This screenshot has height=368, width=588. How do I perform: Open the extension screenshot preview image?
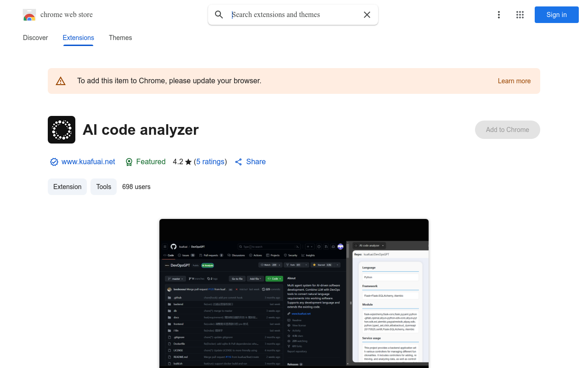294,293
